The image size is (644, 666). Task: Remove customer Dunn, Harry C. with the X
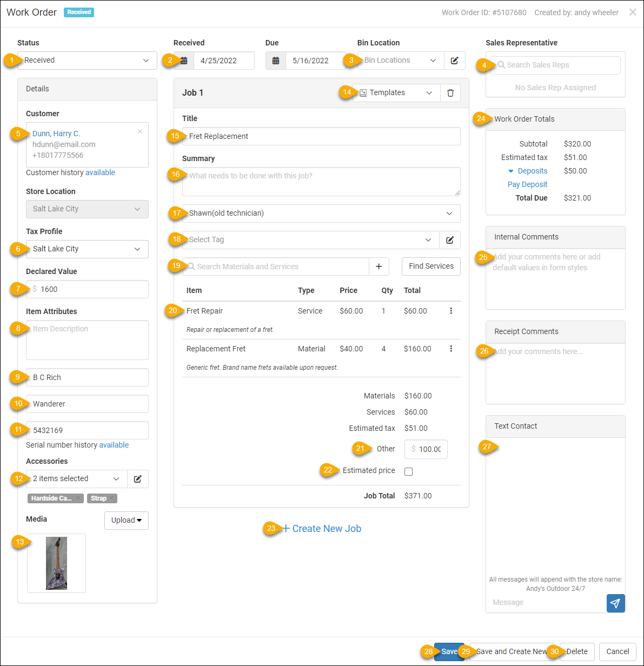140,131
